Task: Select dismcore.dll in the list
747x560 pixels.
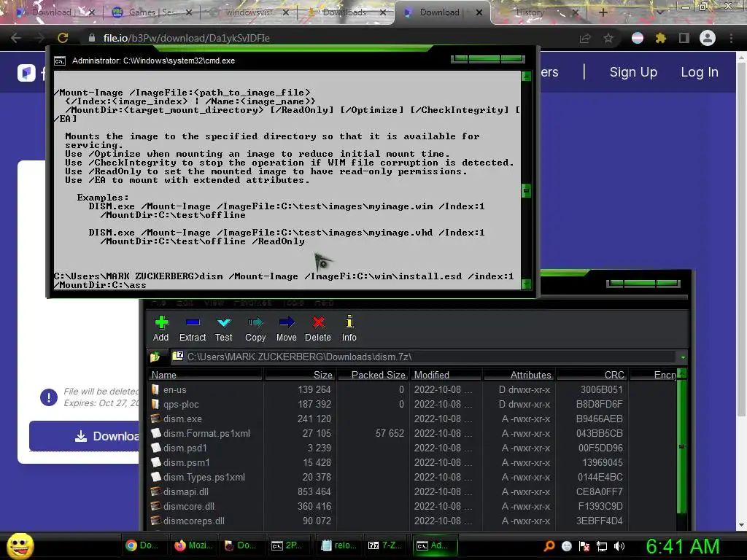Action: pyautogui.click(x=412, y=507)
